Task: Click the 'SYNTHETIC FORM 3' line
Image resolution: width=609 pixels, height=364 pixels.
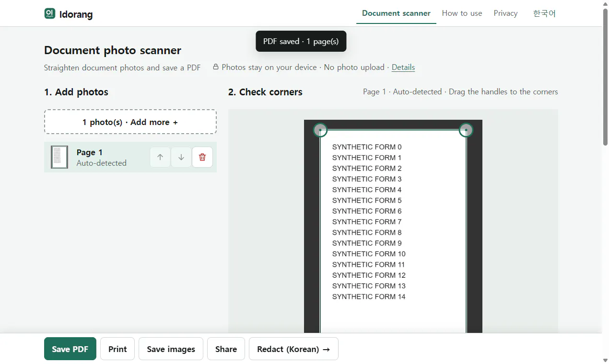Action: tap(367, 179)
